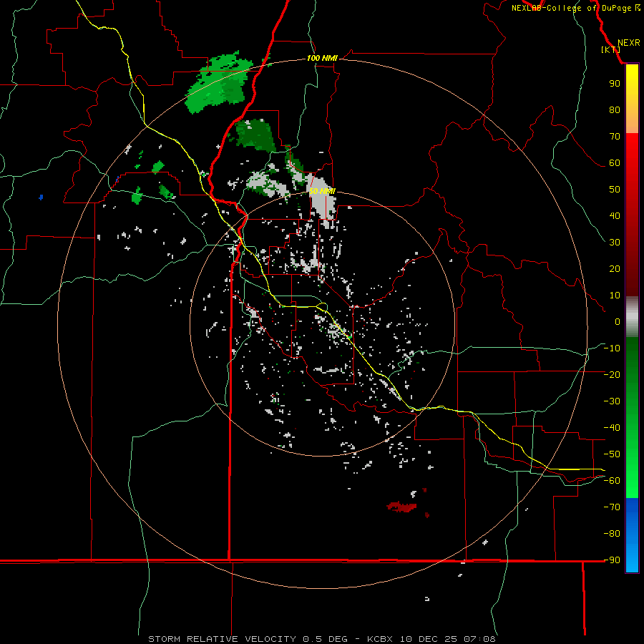Select the 90 knot scale label
The width and height of the screenshot is (644, 644).
pos(615,84)
